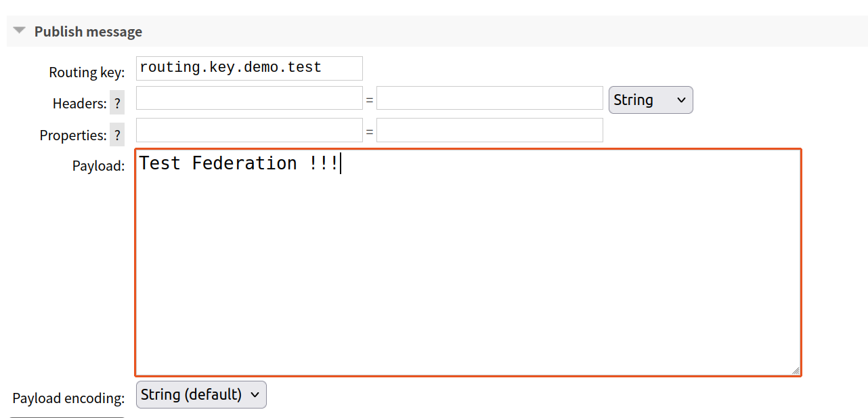
Task: Open the Headers help question mark
Action: point(117,104)
